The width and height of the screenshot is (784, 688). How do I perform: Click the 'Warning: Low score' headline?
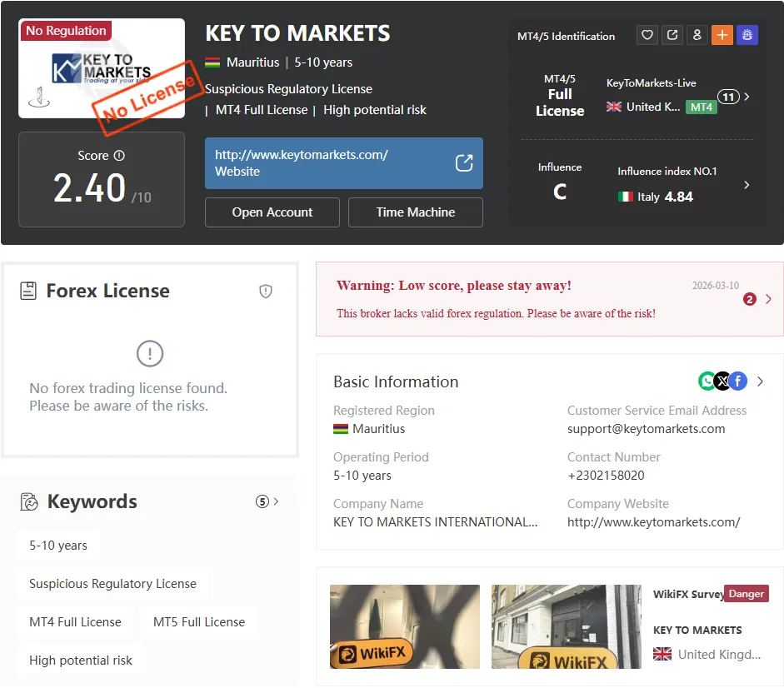[x=453, y=286]
